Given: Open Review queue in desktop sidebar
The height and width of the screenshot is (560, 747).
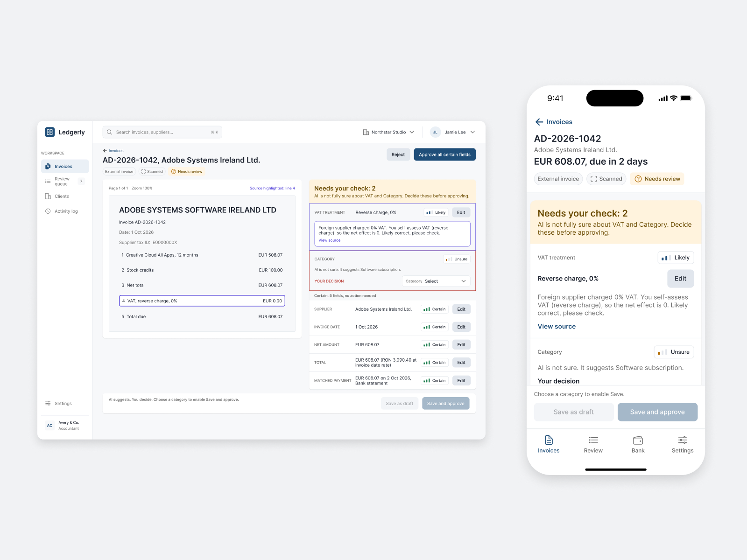Looking at the screenshot, I should click(64, 181).
